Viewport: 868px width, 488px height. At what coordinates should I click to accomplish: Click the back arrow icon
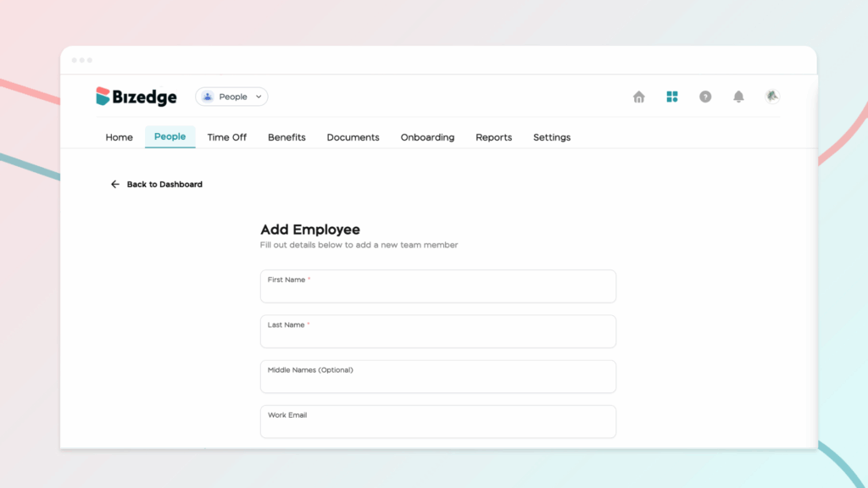(115, 184)
